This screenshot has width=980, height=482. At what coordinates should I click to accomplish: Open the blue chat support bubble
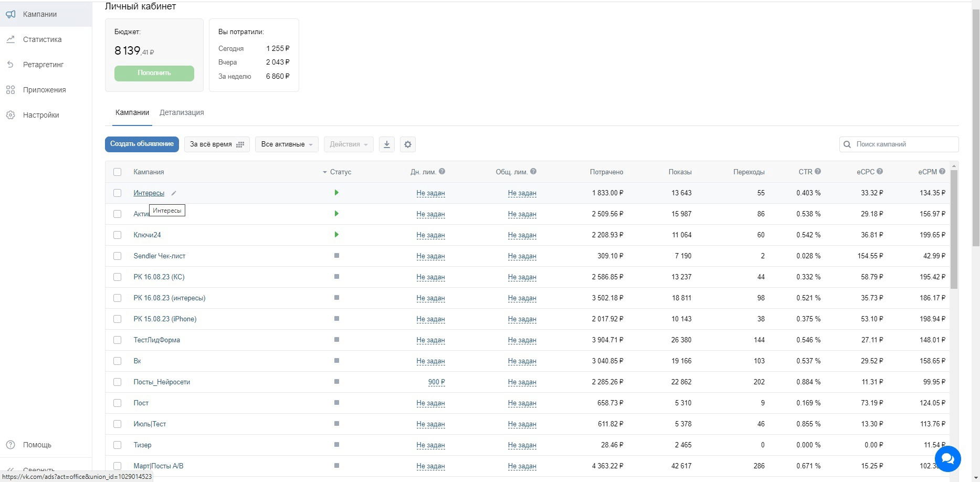click(x=947, y=459)
